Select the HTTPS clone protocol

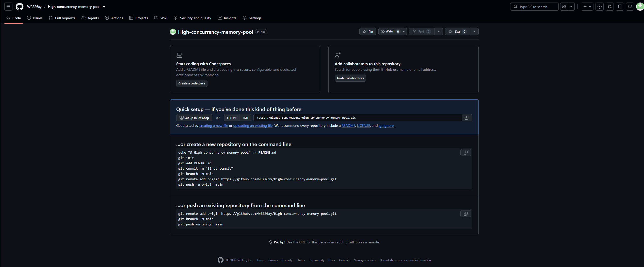click(232, 118)
